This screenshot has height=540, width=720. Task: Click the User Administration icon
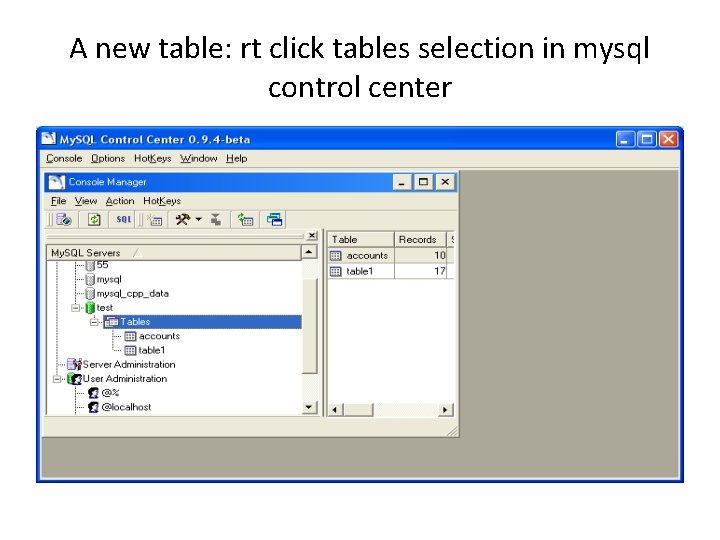tap(74, 379)
